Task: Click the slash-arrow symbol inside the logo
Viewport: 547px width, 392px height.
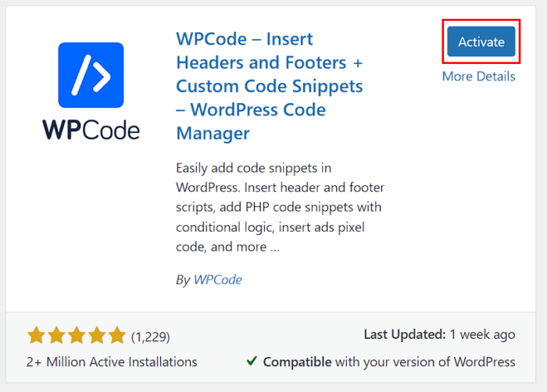Action: pos(91,75)
